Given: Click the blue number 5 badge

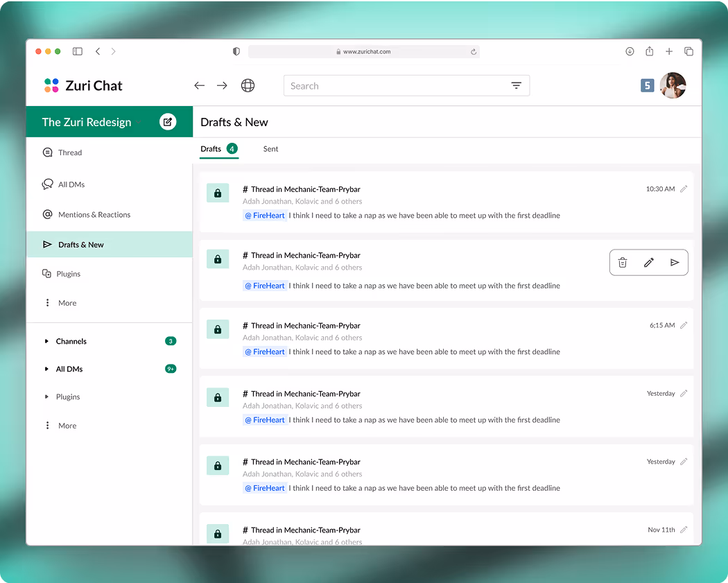Looking at the screenshot, I should [647, 85].
